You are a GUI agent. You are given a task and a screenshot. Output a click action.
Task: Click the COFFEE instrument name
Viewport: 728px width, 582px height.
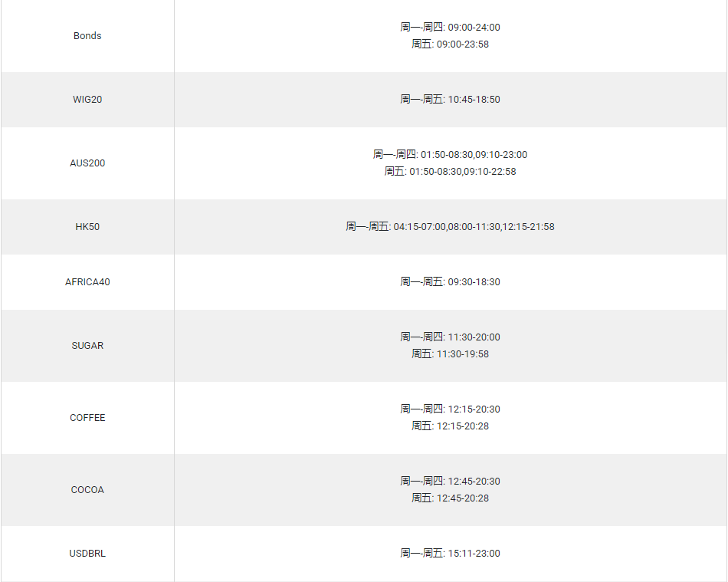pyautogui.click(x=87, y=418)
